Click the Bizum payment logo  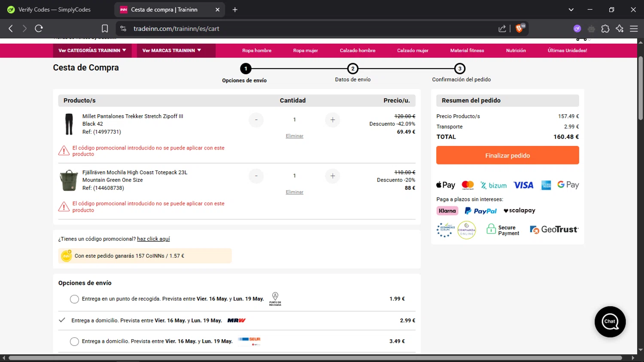tap(494, 186)
